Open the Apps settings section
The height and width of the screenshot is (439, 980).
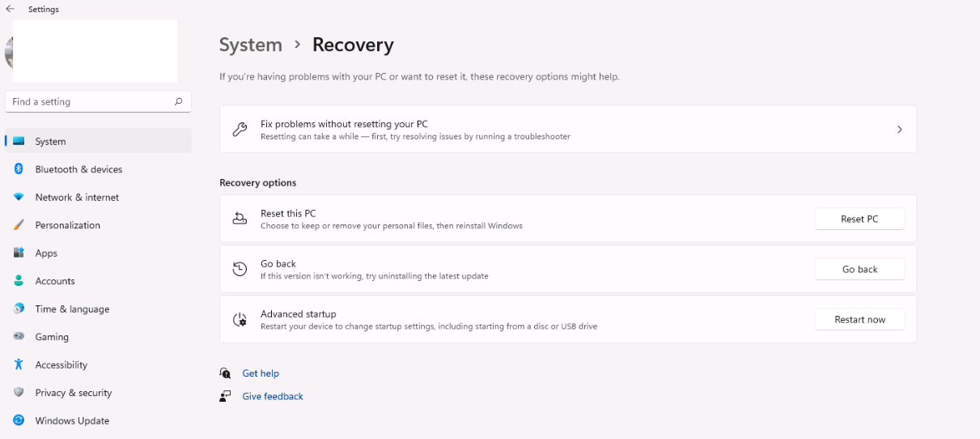[x=46, y=254]
